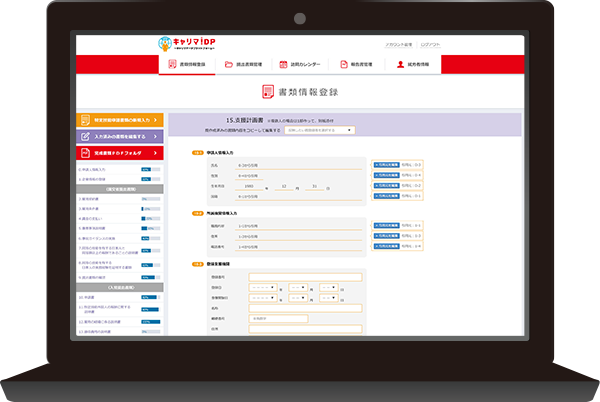
Task: Click the pencil icon on the purple edit button
Action: coord(85,137)
